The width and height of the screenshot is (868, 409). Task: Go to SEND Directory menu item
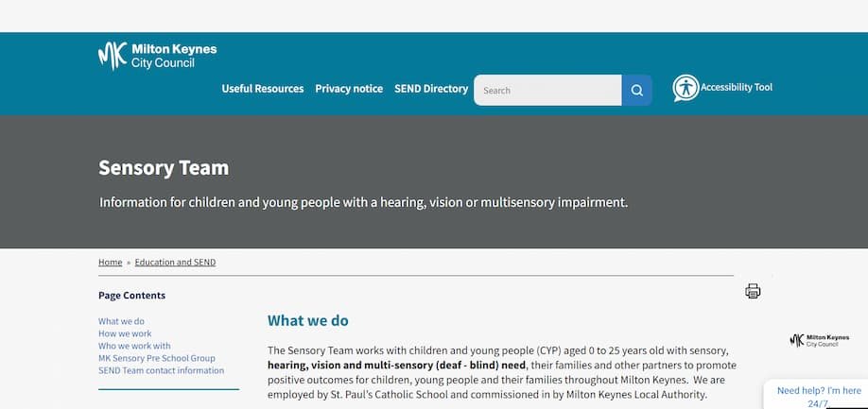tap(431, 89)
